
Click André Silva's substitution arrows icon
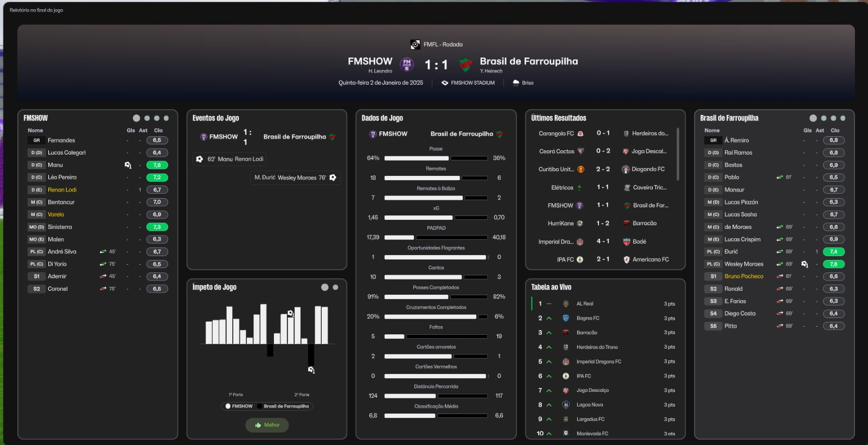pyautogui.click(x=103, y=252)
